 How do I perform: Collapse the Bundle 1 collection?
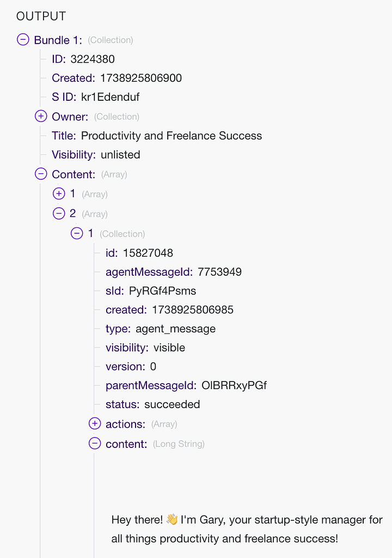[x=22, y=40]
